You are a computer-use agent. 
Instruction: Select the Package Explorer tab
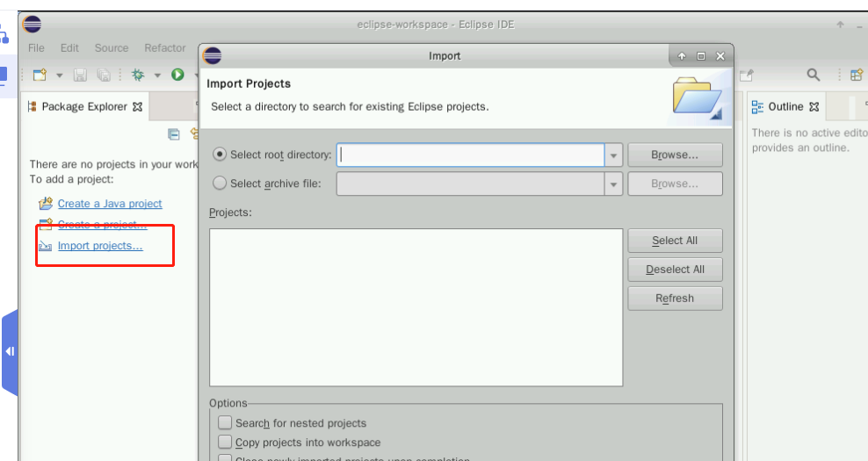pos(84,106)
